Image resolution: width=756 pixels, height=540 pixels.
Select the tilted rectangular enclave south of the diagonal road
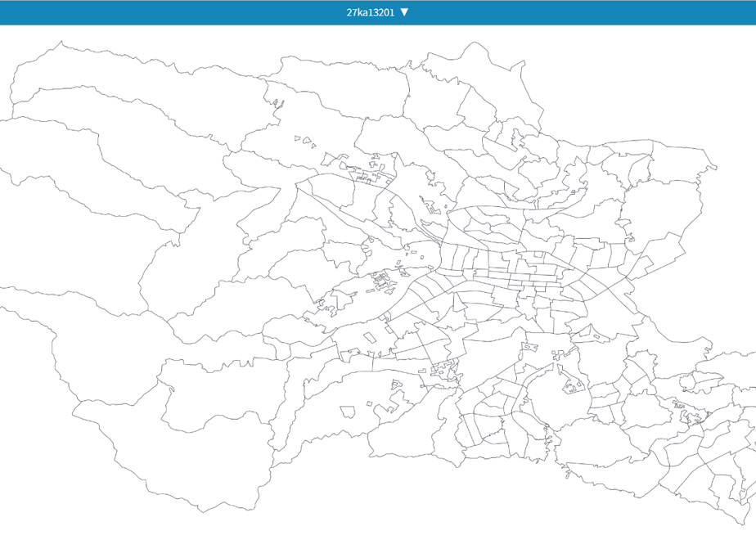369,337
